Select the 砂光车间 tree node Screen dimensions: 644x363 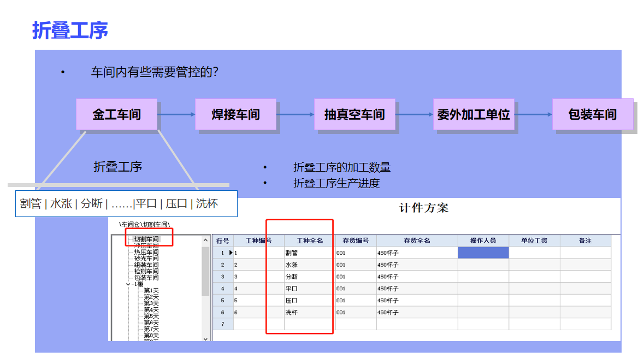click(146, 259)
